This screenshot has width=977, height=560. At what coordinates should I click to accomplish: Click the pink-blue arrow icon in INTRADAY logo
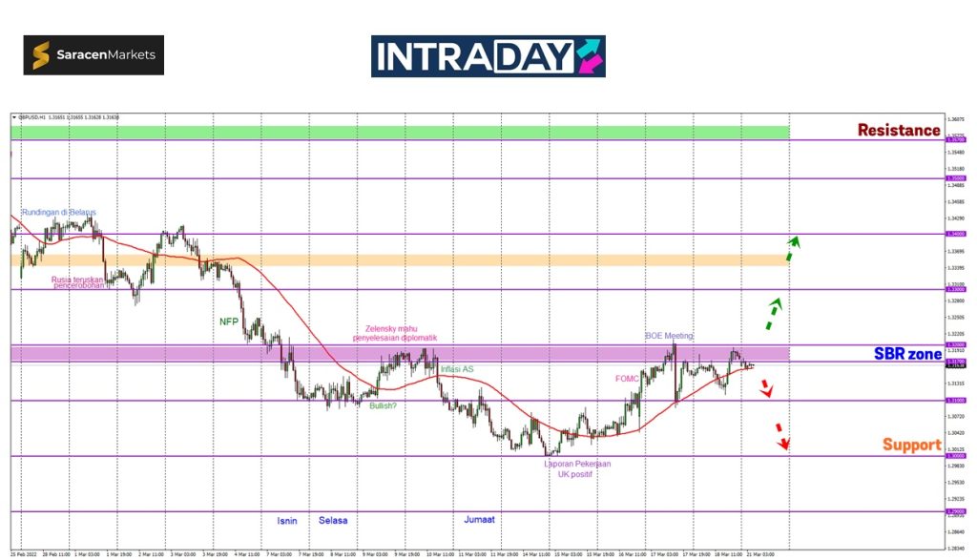[589, 56]
